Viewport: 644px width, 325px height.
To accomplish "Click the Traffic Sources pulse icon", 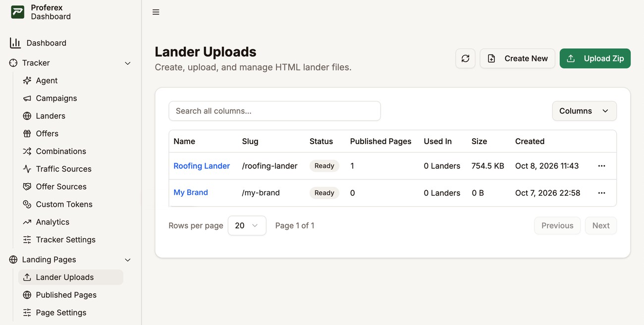I will click(27, 169).
